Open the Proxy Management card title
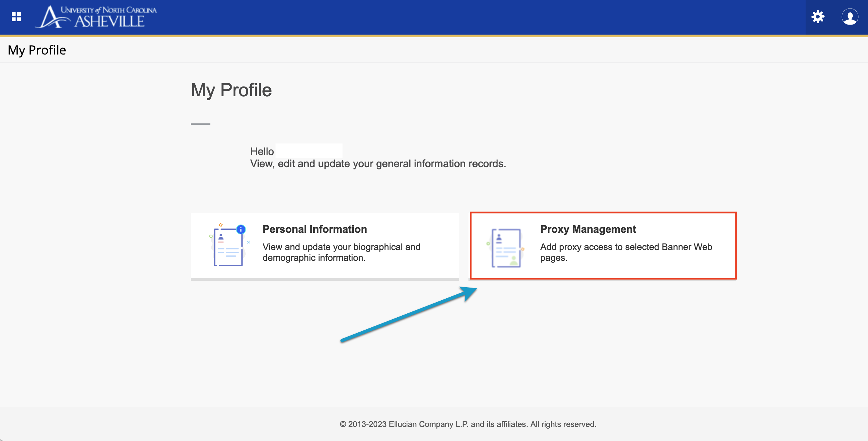Image resolution: width=868 pixels, height=441 pixels. point(588,229)
